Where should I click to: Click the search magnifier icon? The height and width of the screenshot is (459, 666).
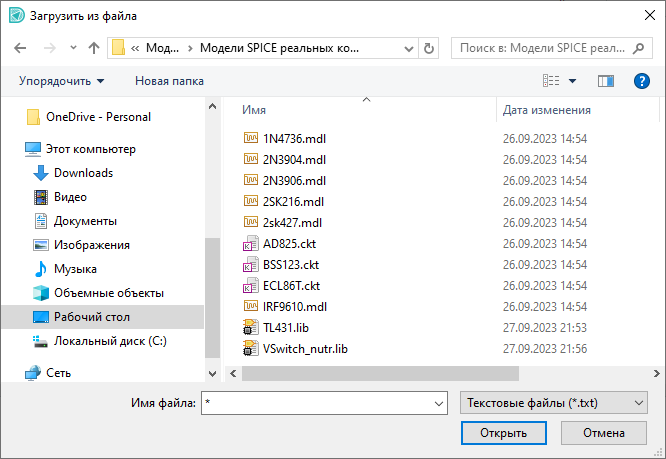[x=638, y=48]
